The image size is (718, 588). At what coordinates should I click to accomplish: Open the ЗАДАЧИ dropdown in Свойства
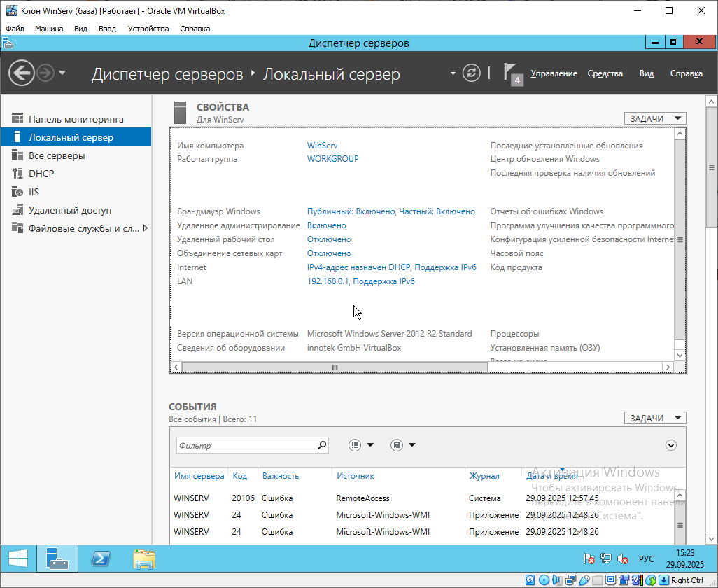tap(655, 118)
